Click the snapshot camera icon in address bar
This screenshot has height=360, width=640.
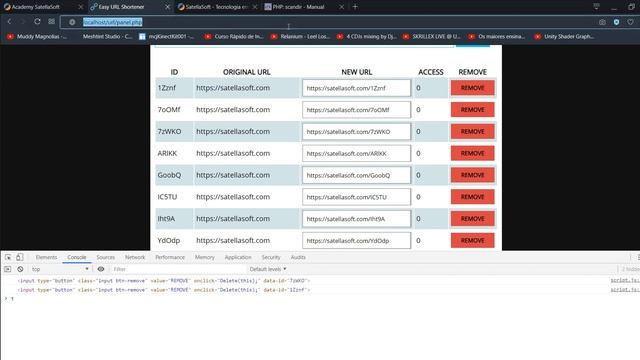point(602,22)
